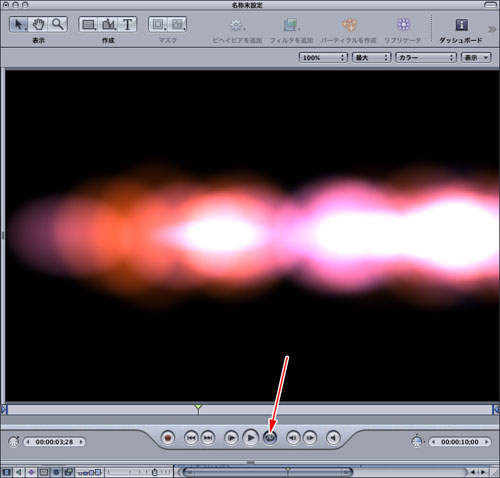Decrement current timecode with left arrow
Image resolution: width=500 pixels, height=478 pixels.
[28, 442]
